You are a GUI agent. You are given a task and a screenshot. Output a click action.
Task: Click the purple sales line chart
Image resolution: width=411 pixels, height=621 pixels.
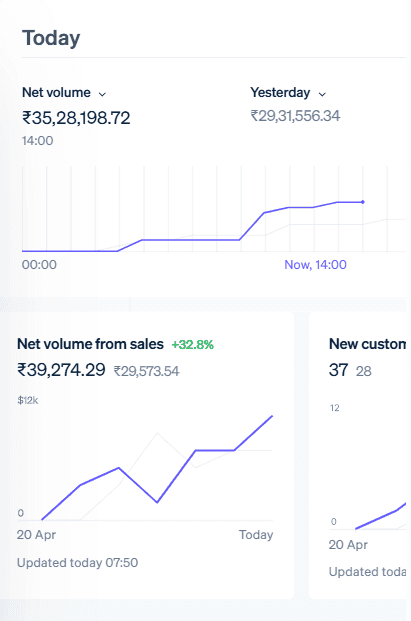(x=157, y=468)
